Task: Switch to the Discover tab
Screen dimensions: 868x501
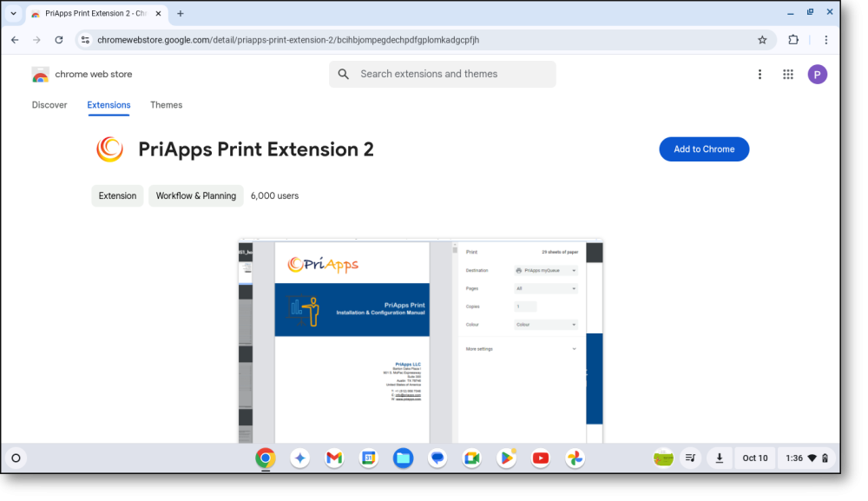Action: 49,105
